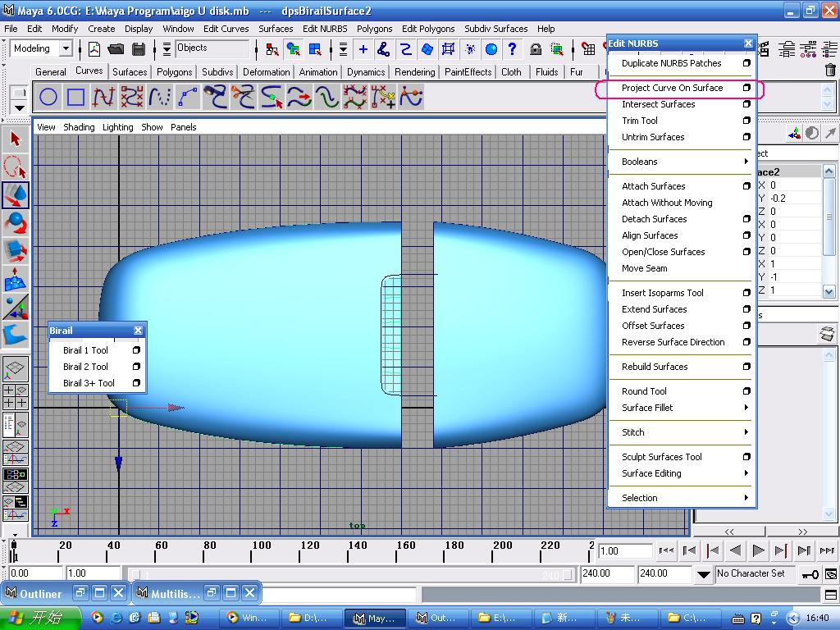The image size is (840, 630).
Task: Toggle the rendering selection mask sphere icon
Action: point(491,50)
